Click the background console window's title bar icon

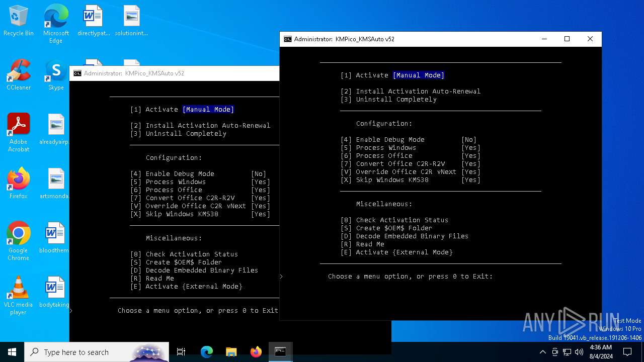point(77,73)
